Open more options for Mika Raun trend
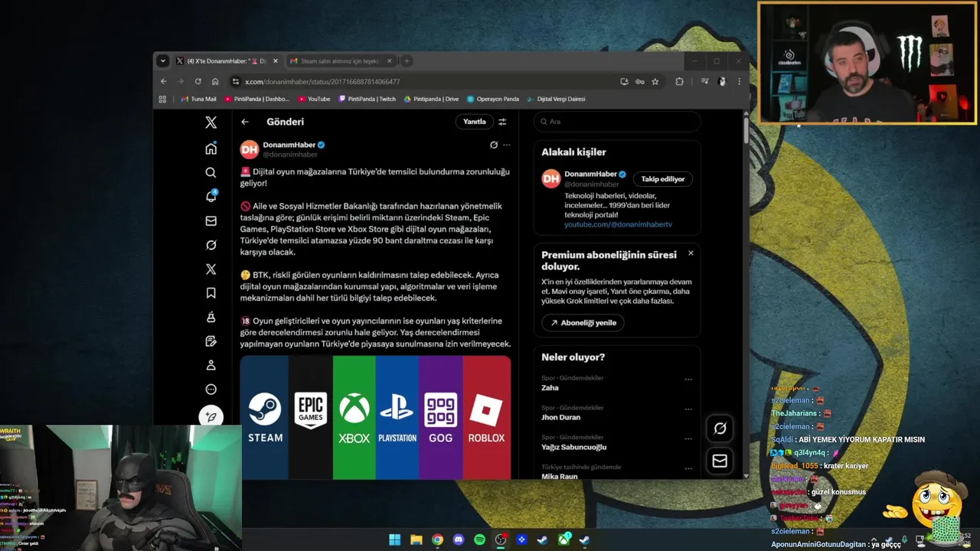980x551 pixels. pos(688,468)
